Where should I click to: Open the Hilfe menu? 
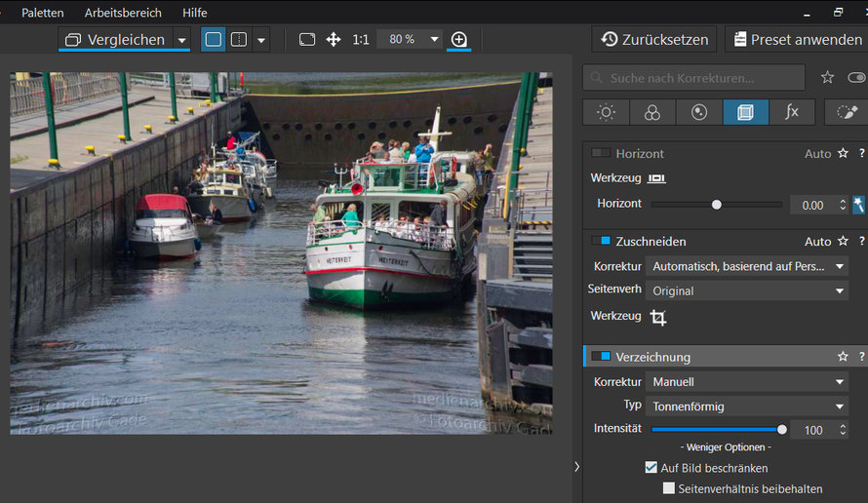coord(195,12)
